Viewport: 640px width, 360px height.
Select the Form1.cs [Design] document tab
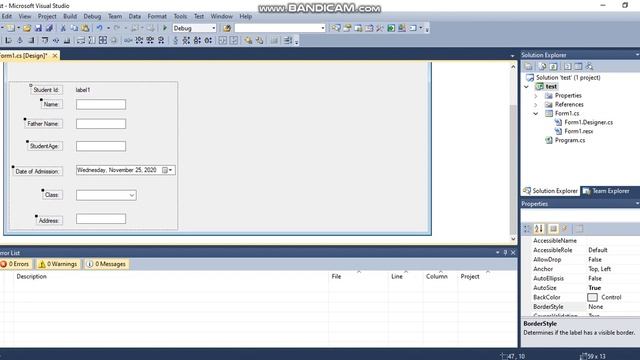(x=24, y=56)
